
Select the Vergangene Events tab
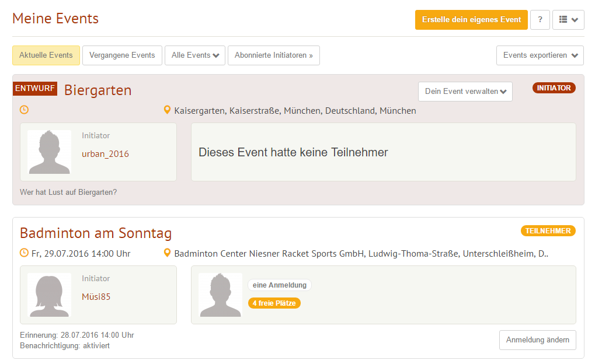tap(122, 55)
